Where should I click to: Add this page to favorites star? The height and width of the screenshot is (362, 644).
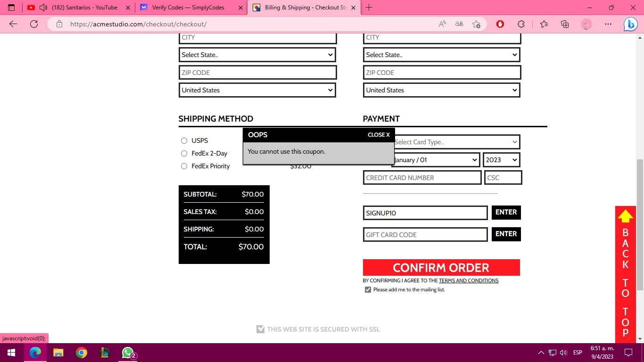[x=476, y=24]
